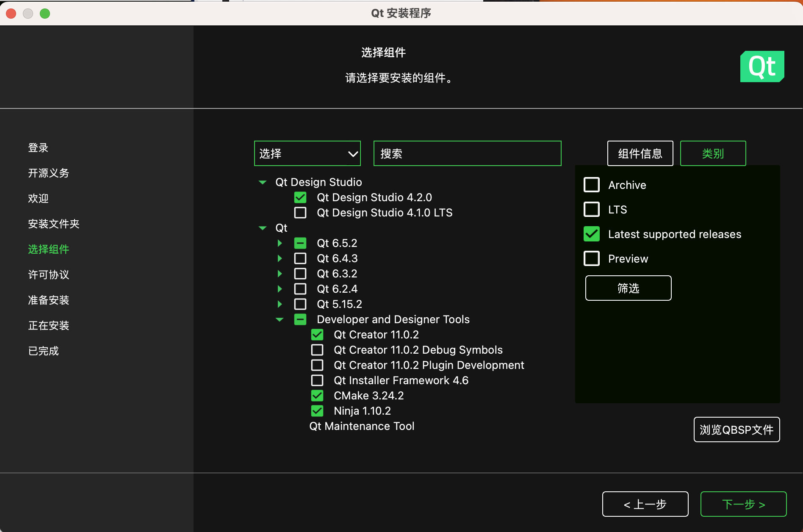This screenshot has height=532, width=803.
Task: Open the 选择 dropdown menu
Action: click(307, 153)
